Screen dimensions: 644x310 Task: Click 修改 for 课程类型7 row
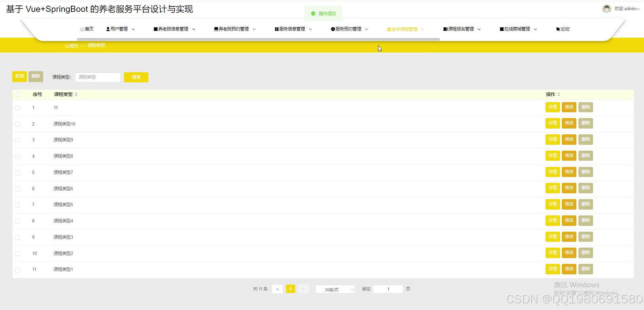[x=569, y=172]
